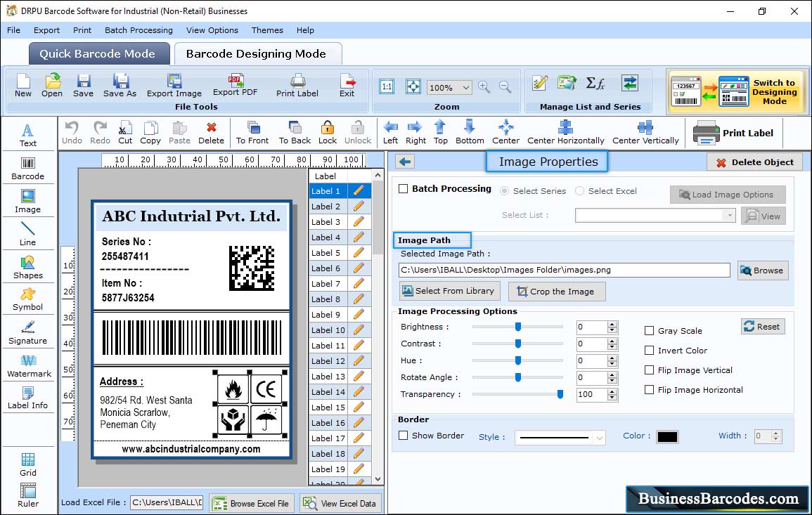Export the label as PDF
812x515 pixels.
click(235, 86)
